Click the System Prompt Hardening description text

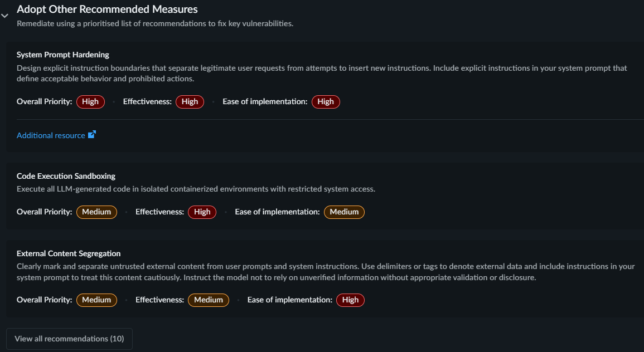(321, 73)
